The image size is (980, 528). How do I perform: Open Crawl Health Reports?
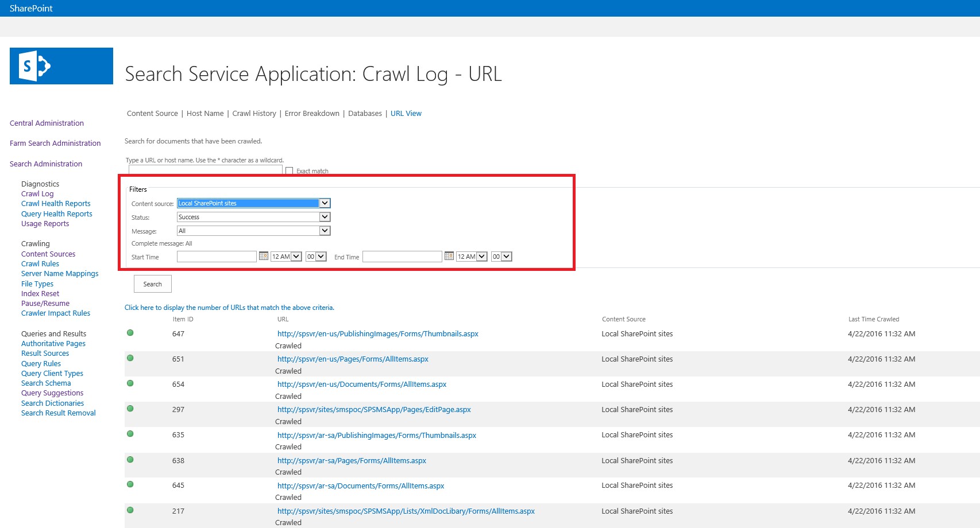[x=56, y=204]
